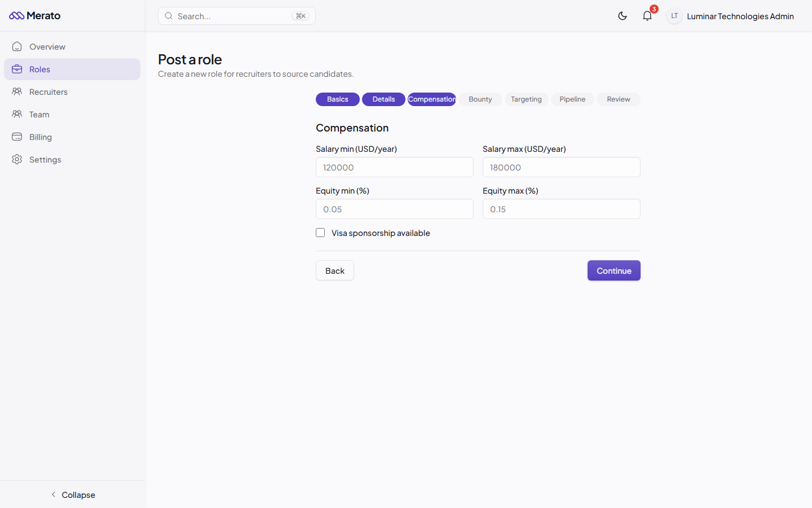Toggle dark mode with the moon icon

(x=623, y=16)
